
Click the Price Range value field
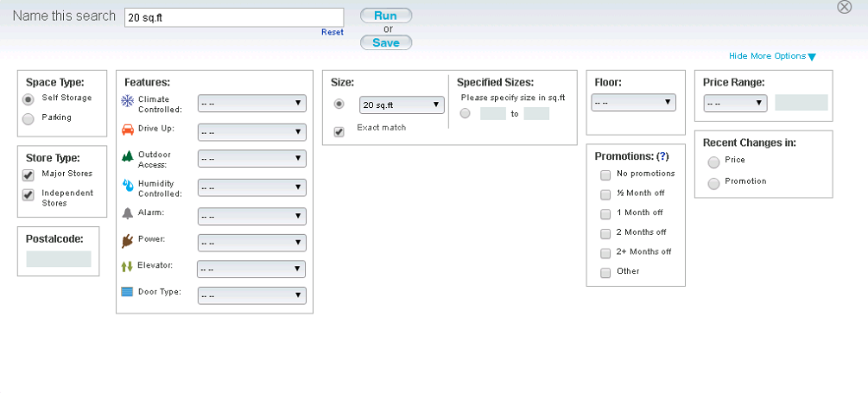click(801, 103)
